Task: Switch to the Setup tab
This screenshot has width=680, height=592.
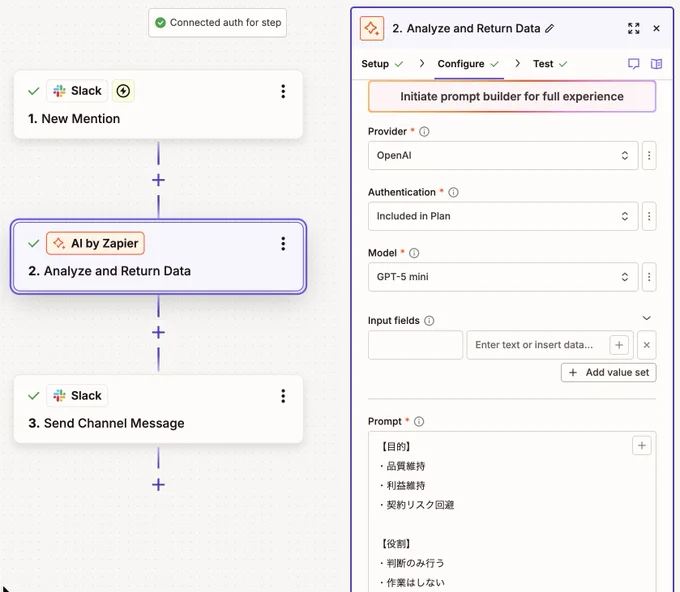Action: tap(382, 64)
